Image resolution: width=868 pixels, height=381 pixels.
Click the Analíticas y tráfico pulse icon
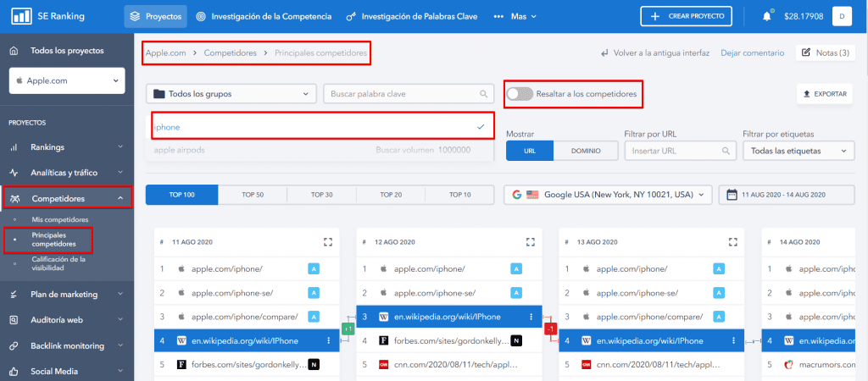(14, 173)
